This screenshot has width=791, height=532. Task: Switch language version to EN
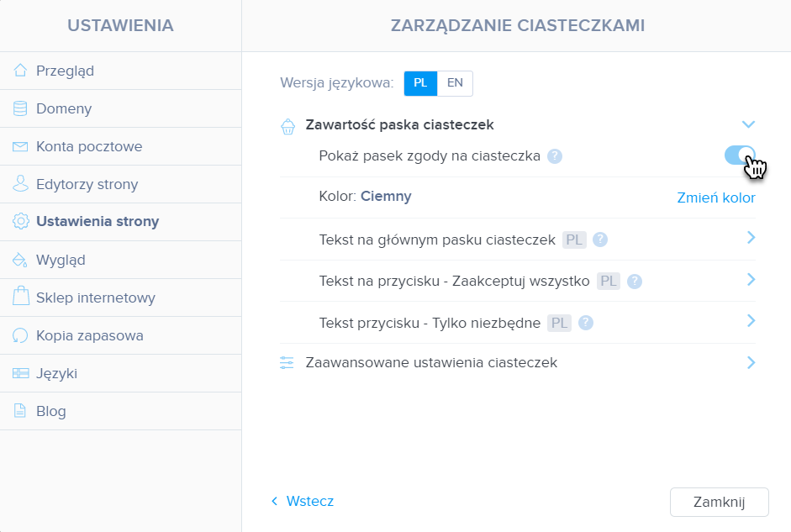pyautogui.click(x=455, y=83)
